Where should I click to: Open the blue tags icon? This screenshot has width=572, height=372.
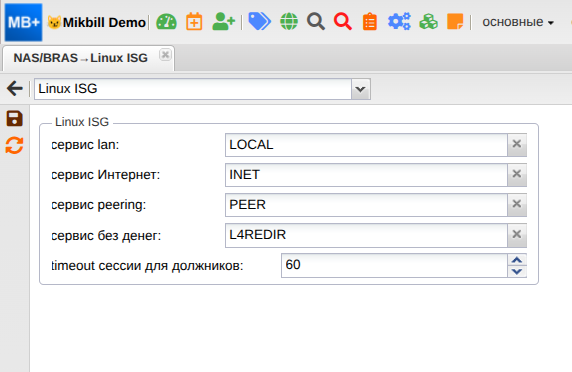pos(259,21)
